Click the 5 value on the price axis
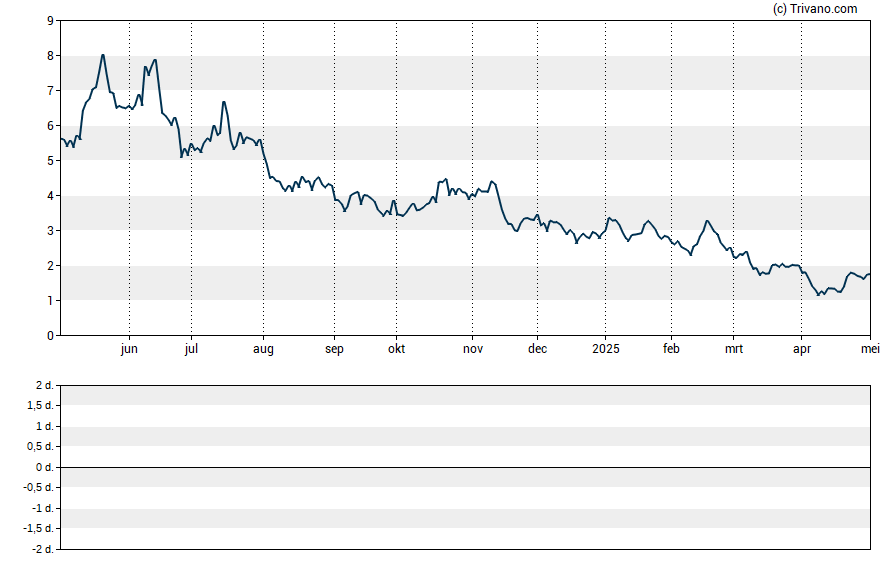This screenshot has width=888, height=565. [50, 161]
